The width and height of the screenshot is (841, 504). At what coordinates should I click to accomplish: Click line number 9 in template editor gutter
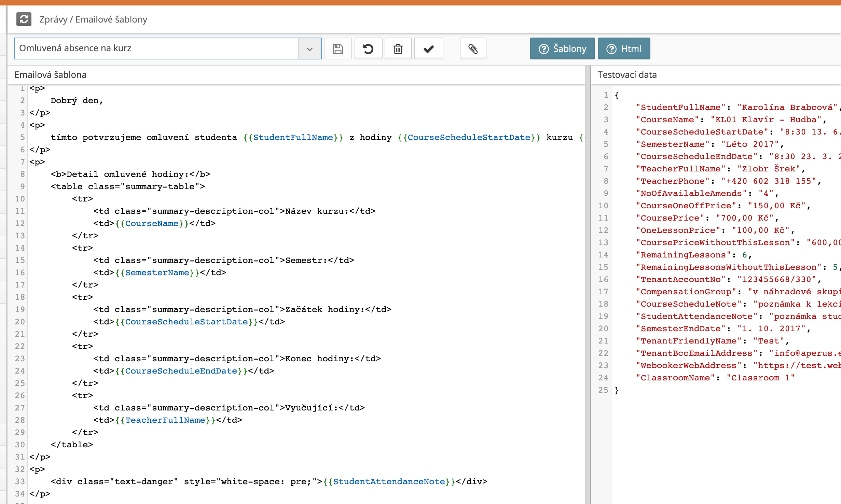pos(22,186)
